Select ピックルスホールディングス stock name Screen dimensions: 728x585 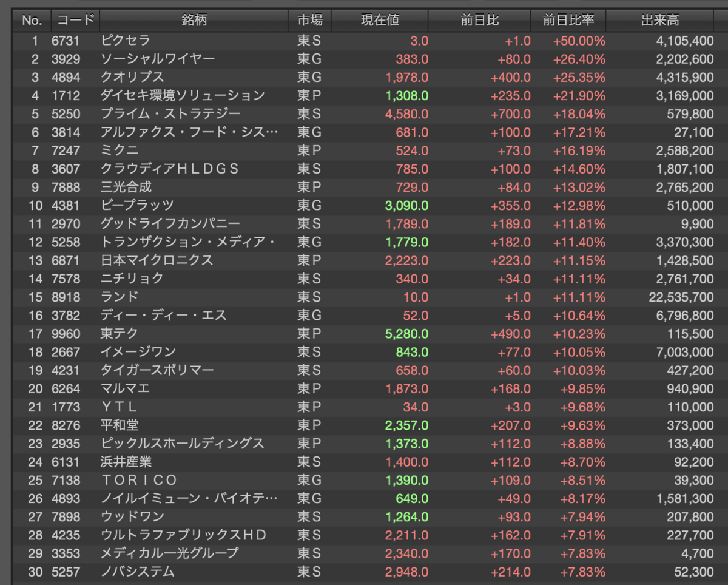click(x=183, y=443)
